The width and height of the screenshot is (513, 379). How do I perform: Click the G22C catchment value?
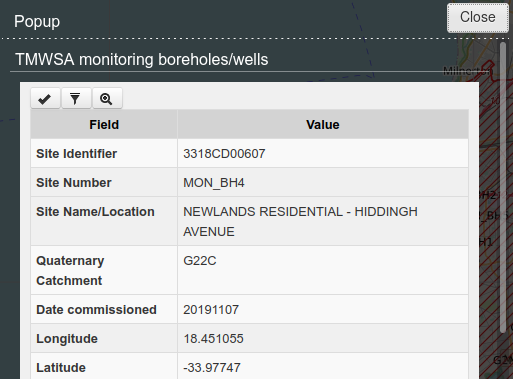200,261
